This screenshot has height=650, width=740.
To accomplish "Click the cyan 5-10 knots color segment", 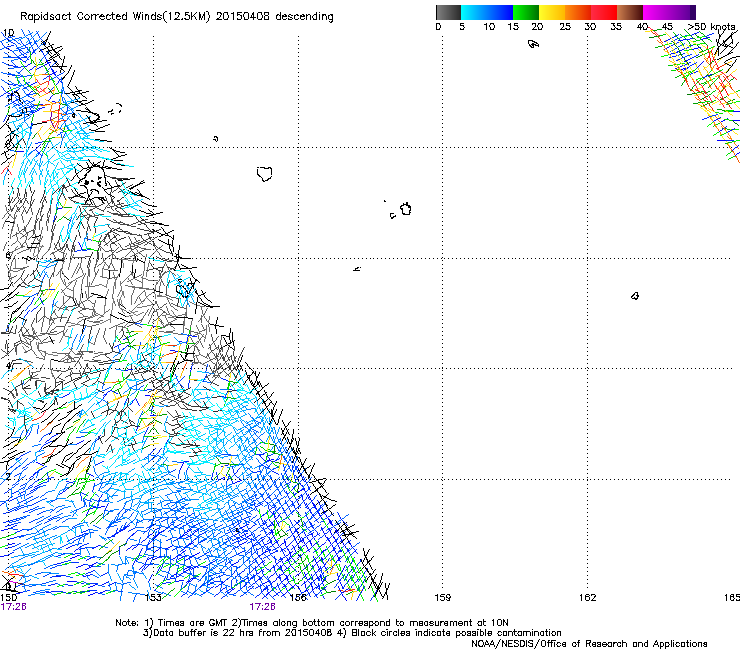I will pos(474,12).
